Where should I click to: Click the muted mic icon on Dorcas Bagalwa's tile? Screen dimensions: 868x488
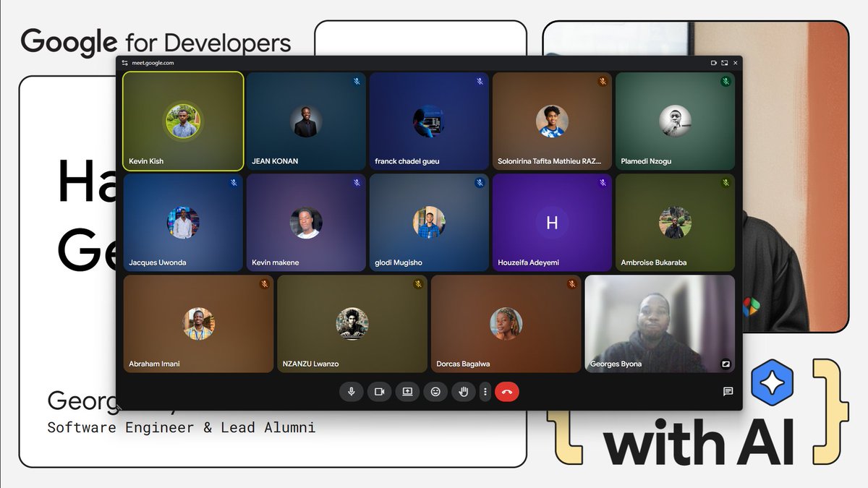(571, 284)
